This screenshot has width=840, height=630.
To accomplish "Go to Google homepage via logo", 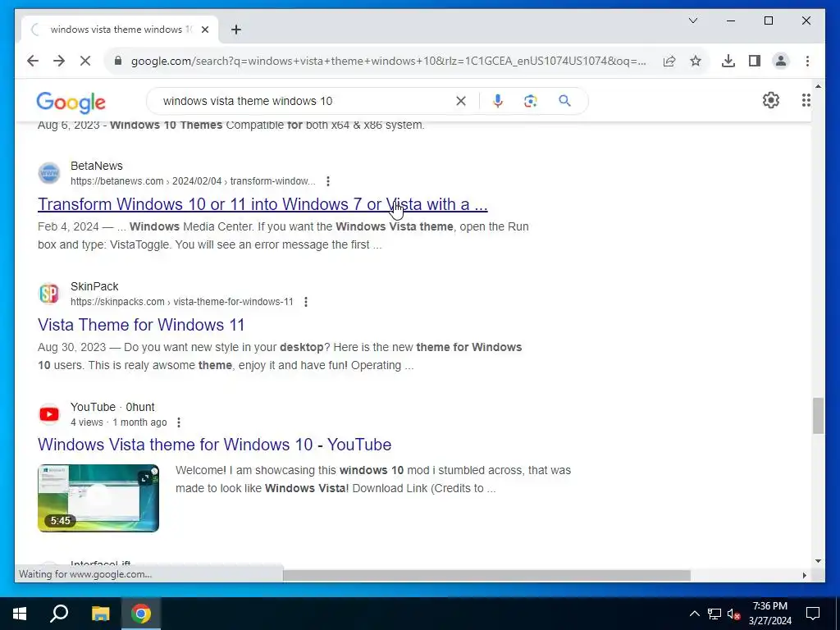I will click(x=71, y=102).
